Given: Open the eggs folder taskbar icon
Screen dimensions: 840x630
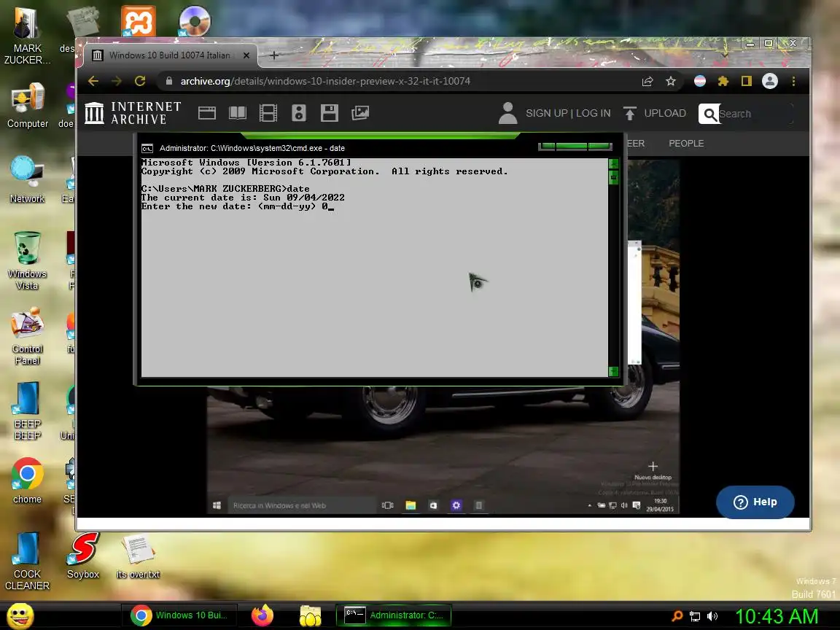Looking at the screenshot, I should [x=310, y=615].
